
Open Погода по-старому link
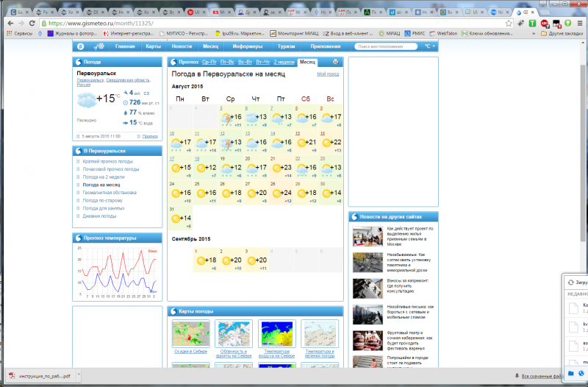(x=102, y=200)
